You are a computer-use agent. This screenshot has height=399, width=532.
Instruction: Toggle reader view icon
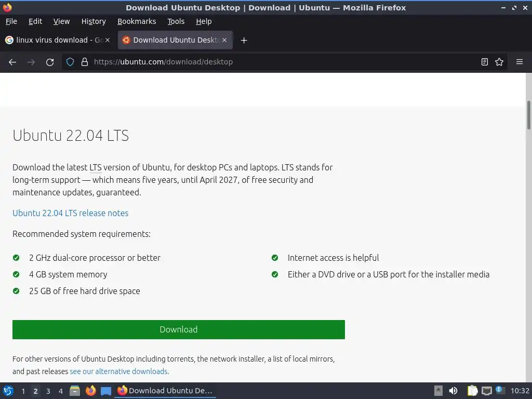(x=485, y=62)
